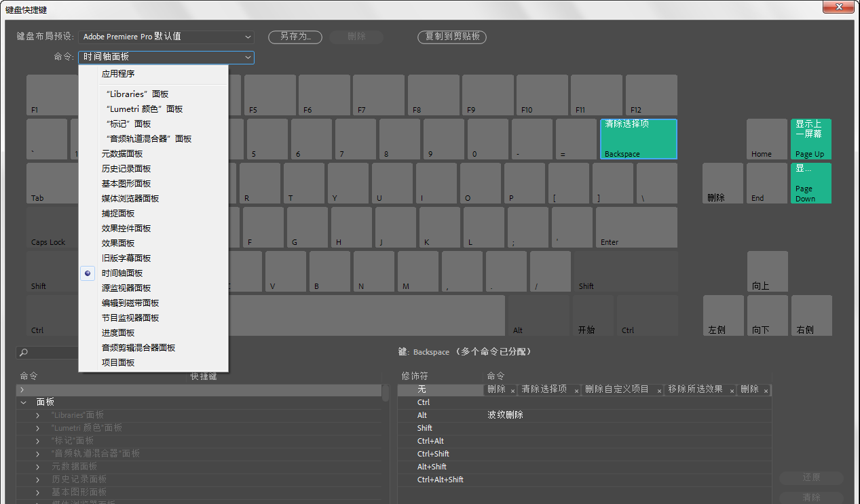The height and width of the screenshot is (504, 860).
Task: Select 项目面板 from the dropdown
Action: (153, 362)
